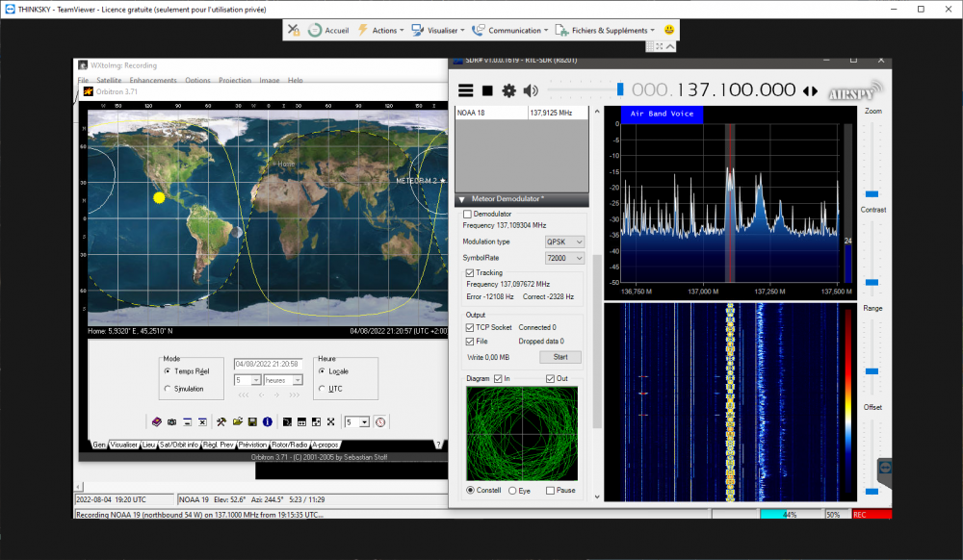
Task: Click Orbitron window-layout icon after info icon
Action: coord(287,422)
